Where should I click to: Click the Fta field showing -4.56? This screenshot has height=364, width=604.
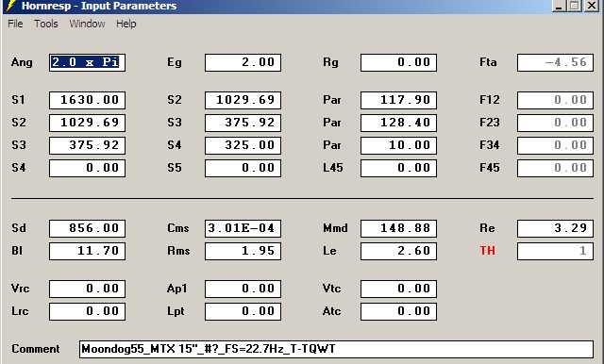(x=555, y=63)
